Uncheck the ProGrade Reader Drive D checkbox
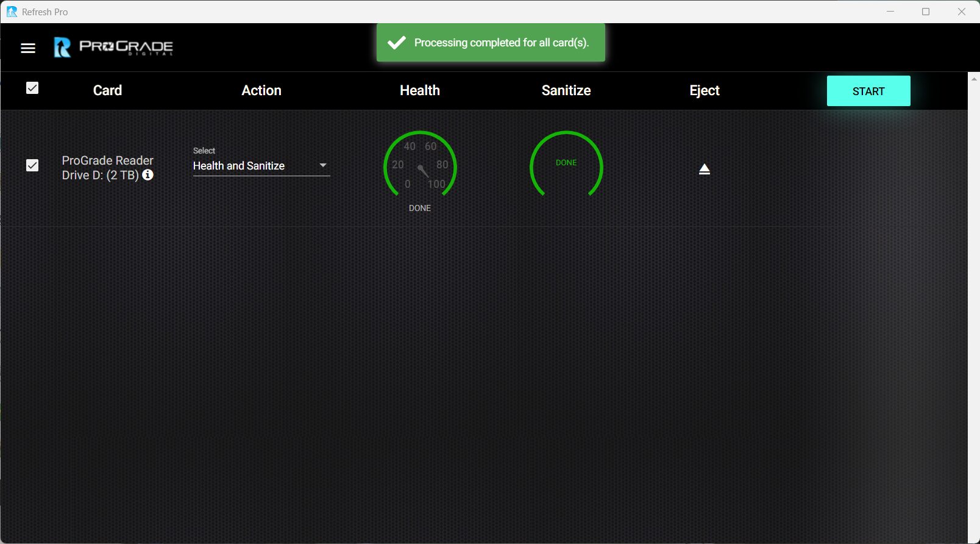 (32, 165)
